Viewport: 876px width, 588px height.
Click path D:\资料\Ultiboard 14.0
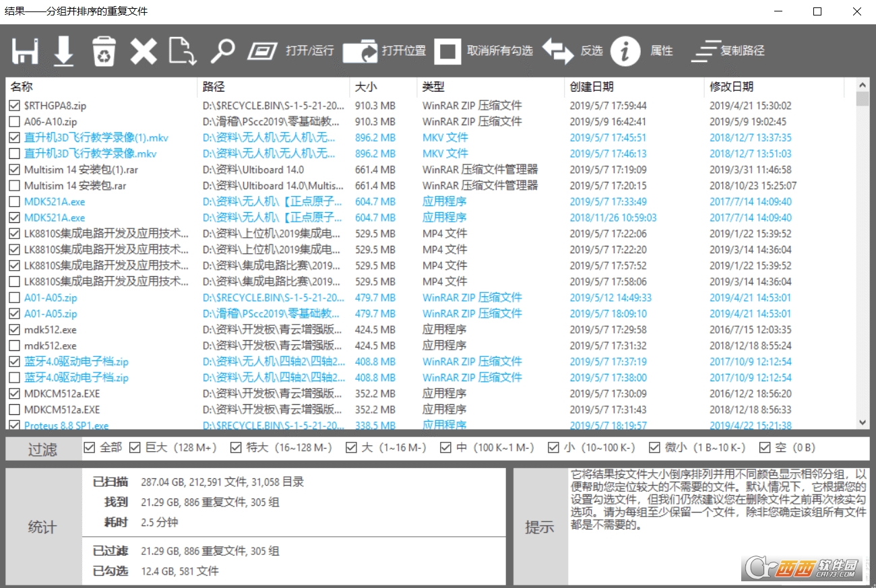click(x=253, y=170)
